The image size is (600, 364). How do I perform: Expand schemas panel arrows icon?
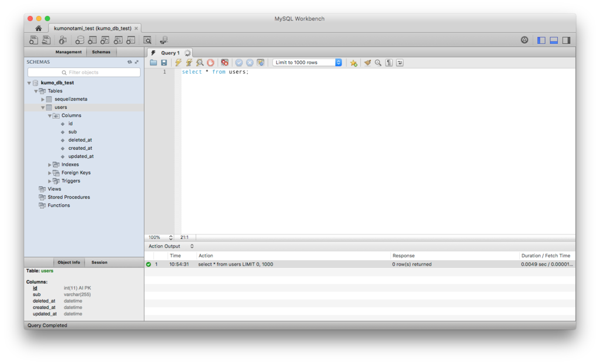coord(137,61)
